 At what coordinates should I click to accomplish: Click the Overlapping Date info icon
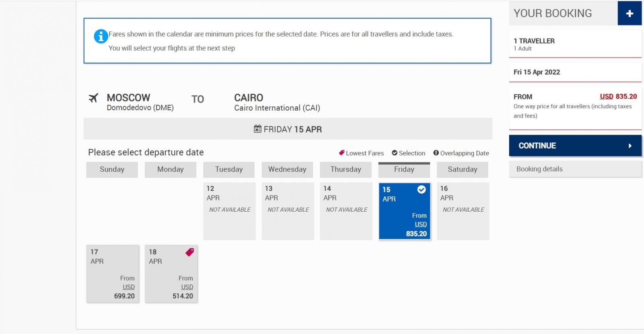click(436, 153)
